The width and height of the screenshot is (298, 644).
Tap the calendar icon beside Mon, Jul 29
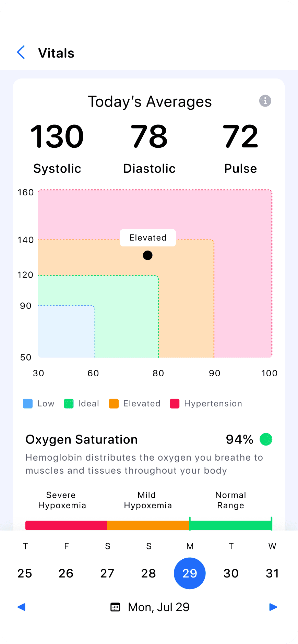coord(115,607)
